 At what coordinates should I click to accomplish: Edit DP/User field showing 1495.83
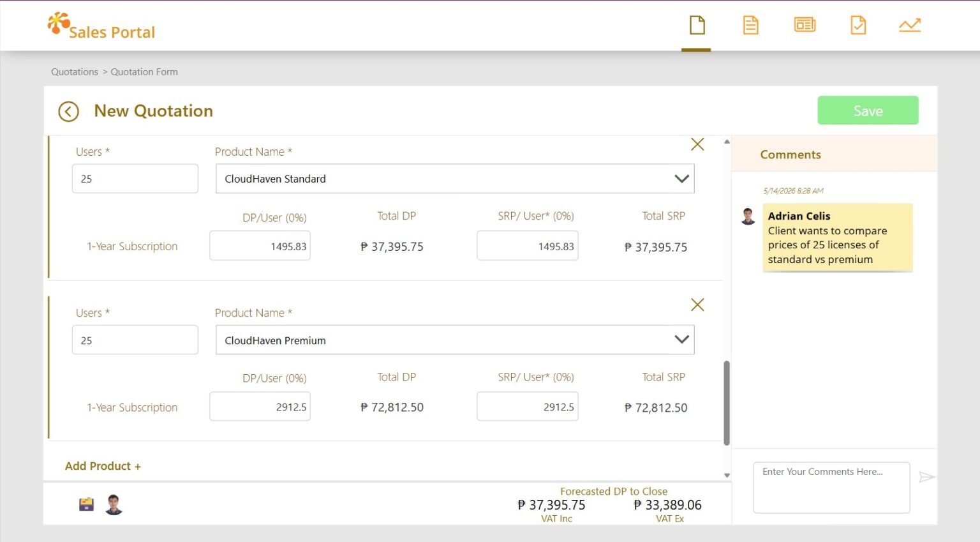[x=260, y=246]
